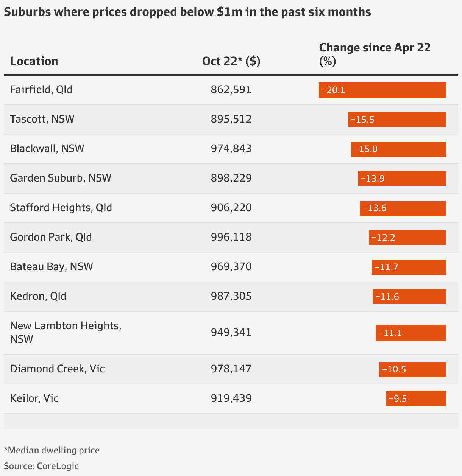Select New Lambton Heights, NSW label
Viewport: 462px width, 476px height.
(66, 332)
